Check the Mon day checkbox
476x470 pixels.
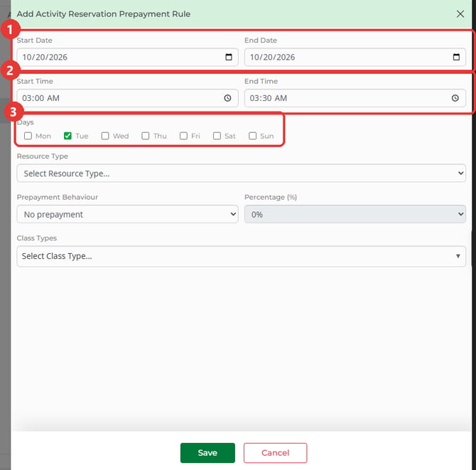tap(28, 136)
